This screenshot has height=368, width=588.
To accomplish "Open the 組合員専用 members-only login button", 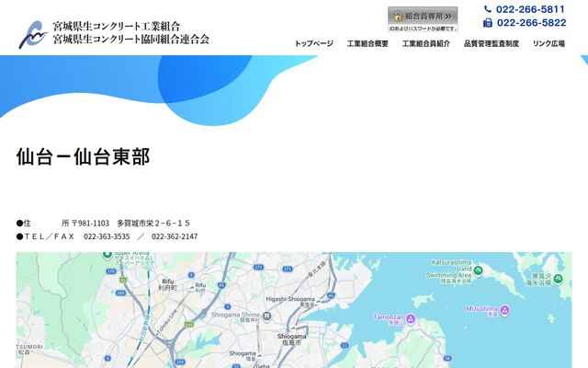I will (423, 19).
